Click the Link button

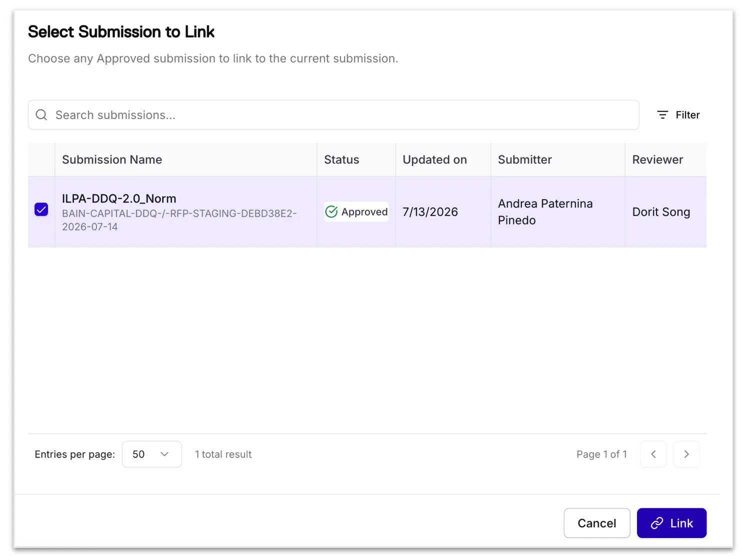point(671,523)
